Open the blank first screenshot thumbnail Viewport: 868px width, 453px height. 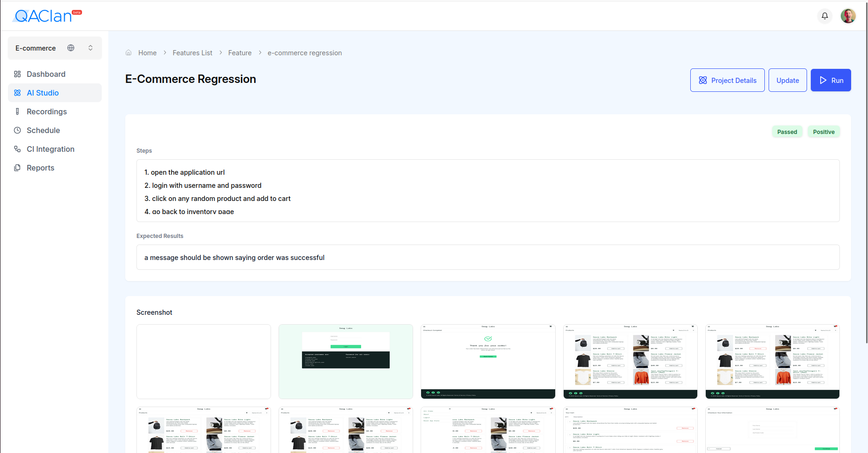204,362
